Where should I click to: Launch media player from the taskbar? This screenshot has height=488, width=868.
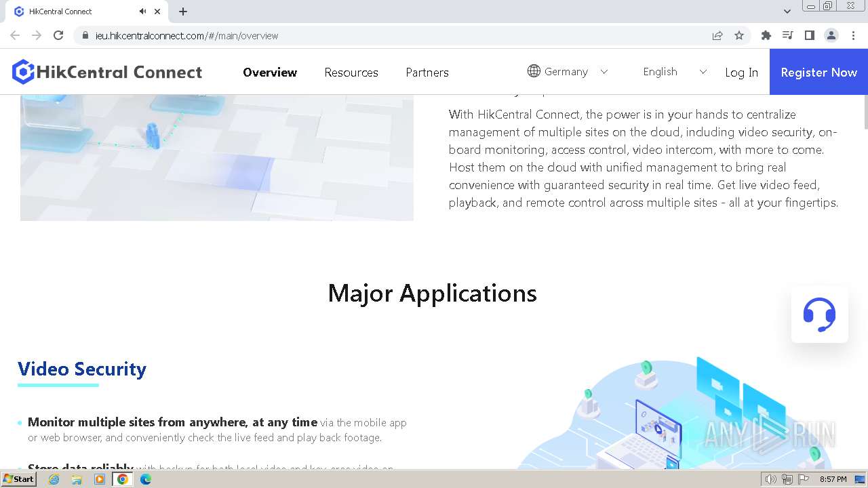[x=100, y=479]
